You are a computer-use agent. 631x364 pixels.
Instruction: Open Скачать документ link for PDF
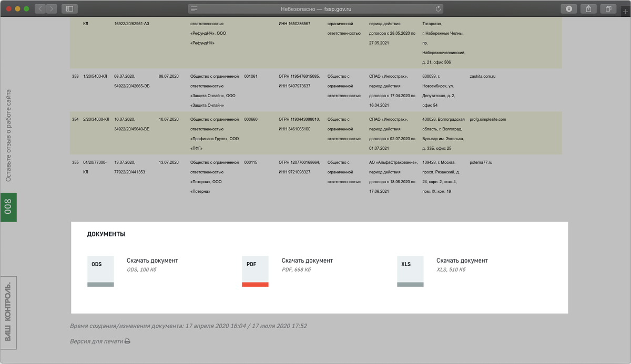pos(307,261)
